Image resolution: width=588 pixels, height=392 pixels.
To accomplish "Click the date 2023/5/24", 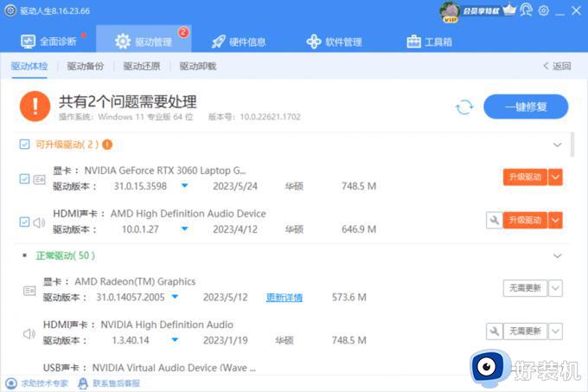I will (235, 186).
